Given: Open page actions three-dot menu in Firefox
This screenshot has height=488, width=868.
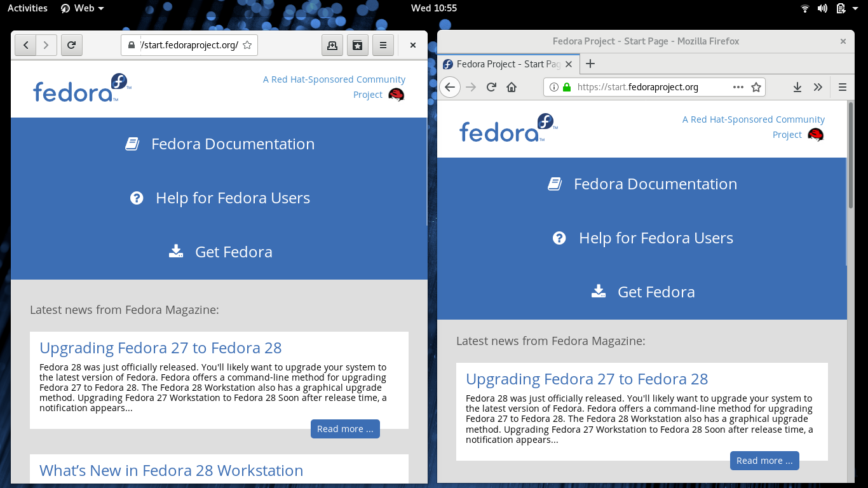Looking at the screenshot, I should (738, 87).
